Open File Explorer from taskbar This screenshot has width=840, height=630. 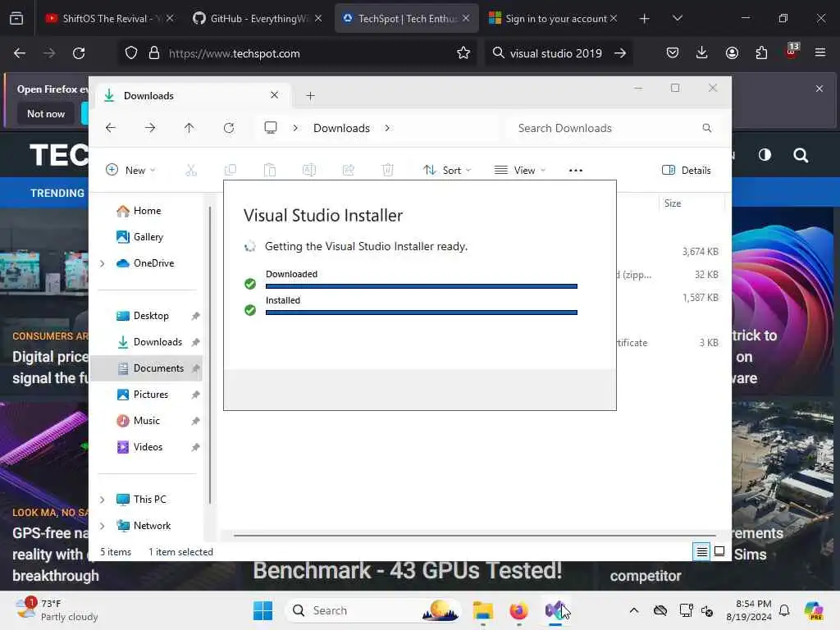point(482,610)
